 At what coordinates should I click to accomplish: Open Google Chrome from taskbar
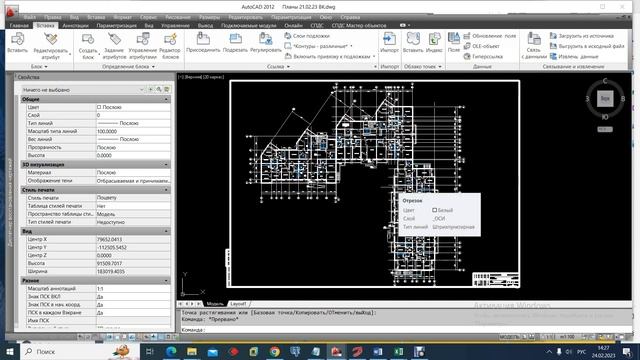click(x=275, y=351)
